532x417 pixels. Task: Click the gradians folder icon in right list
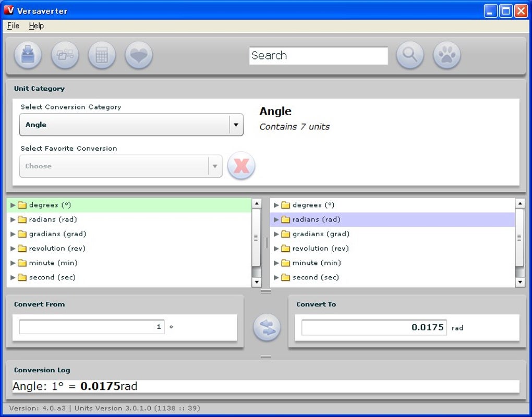(x=286, y=234)
